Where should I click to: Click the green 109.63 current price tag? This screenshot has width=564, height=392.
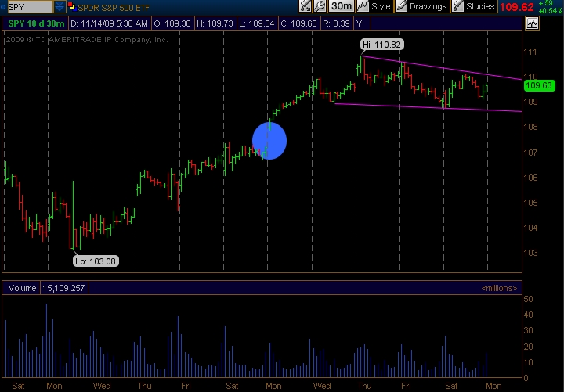[539, 86]
